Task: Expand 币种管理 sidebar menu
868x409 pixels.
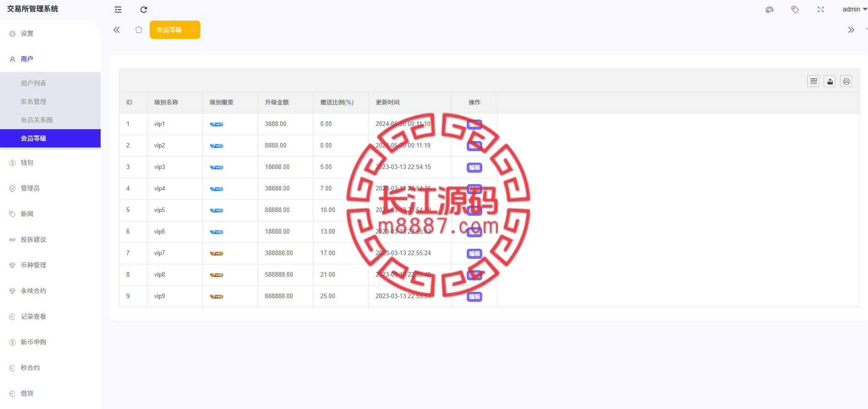Action: coord(50,265)
